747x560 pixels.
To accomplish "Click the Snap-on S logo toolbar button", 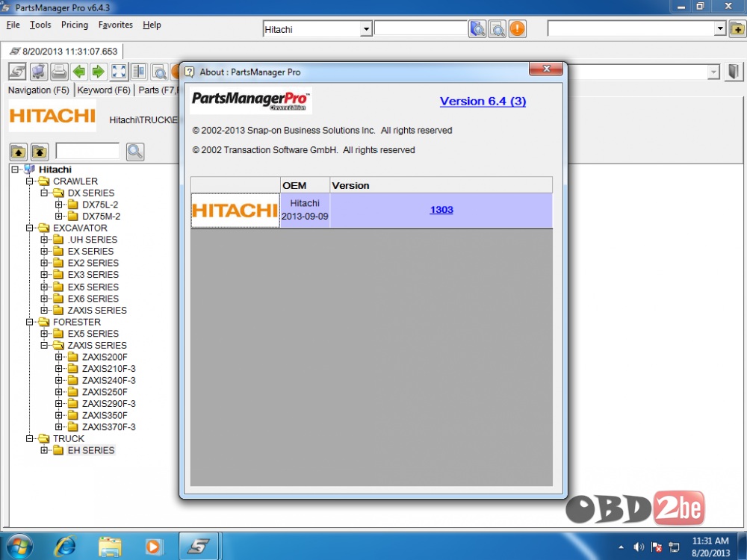I will pos(17,72).
